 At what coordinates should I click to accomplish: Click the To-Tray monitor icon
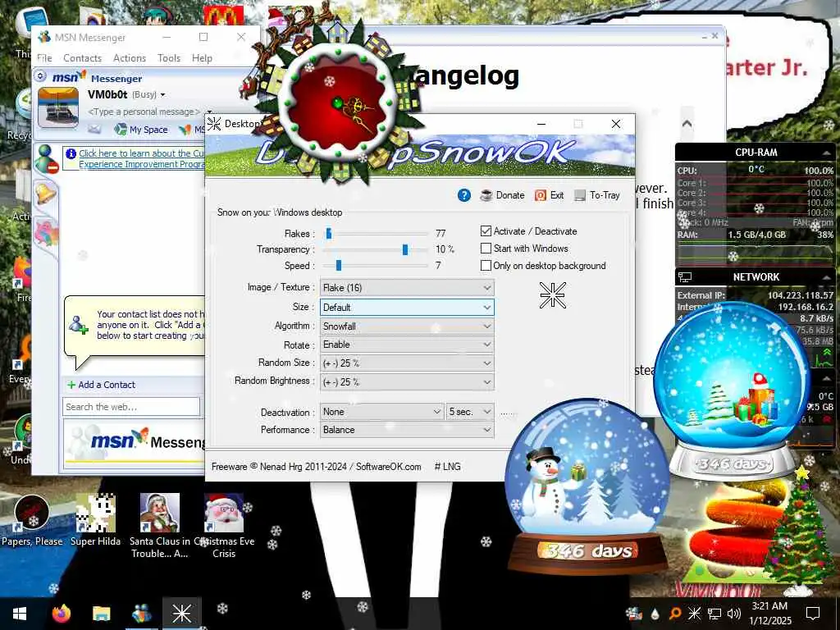pyautogui.click(x=580, y=195)
